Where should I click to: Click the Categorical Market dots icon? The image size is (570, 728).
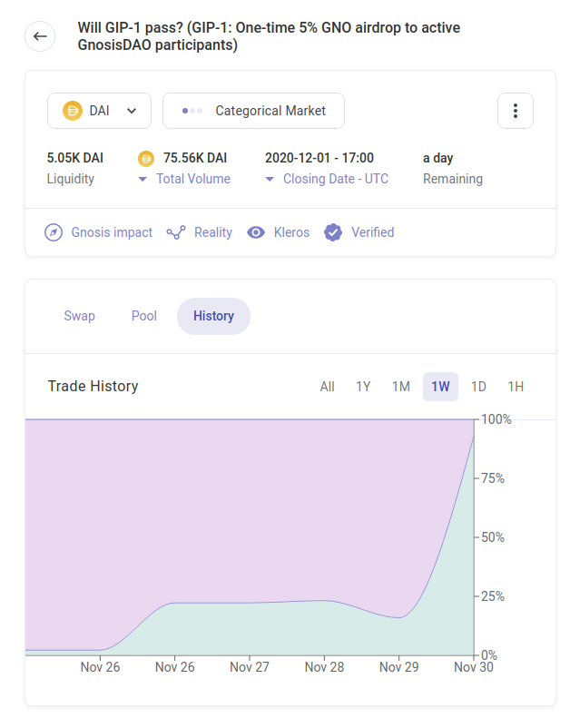coord(192,111)
